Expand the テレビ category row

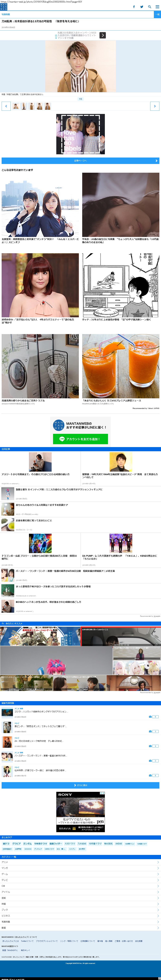[81, 880]
